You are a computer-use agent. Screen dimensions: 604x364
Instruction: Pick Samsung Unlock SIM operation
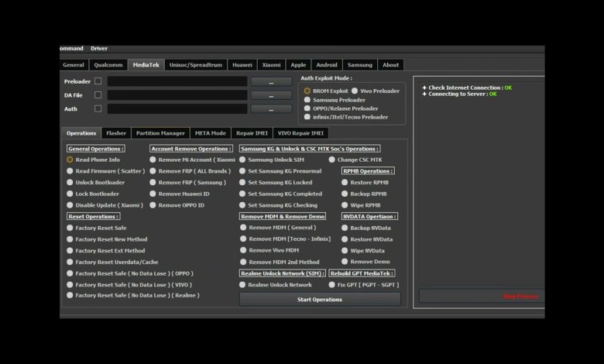pos(242,160)
